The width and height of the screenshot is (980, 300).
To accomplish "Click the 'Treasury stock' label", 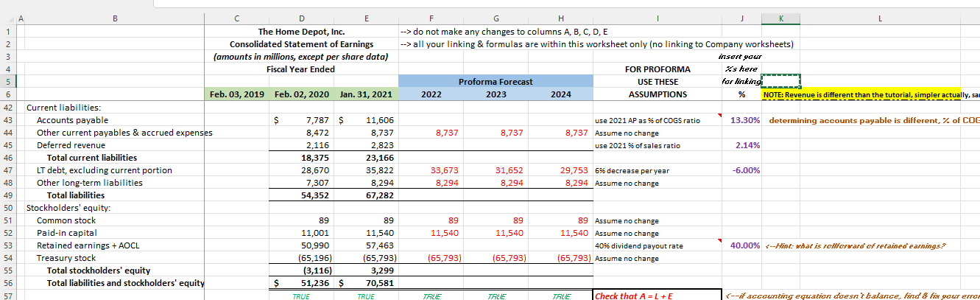I will (66, 257).
